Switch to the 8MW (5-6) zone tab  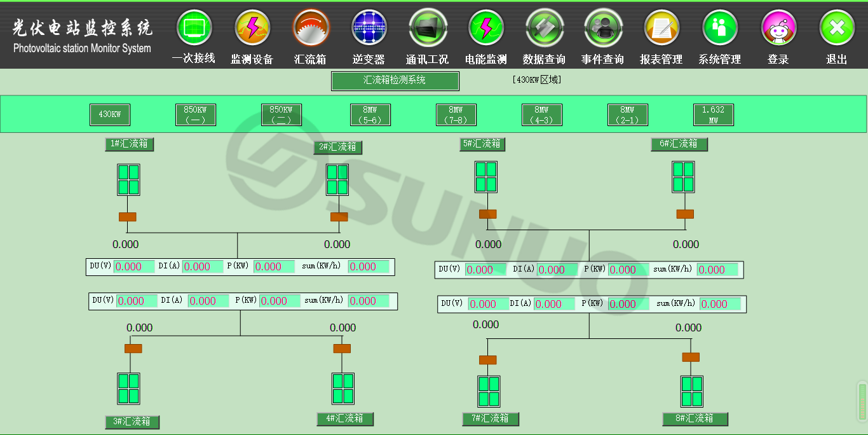[370, 115]
